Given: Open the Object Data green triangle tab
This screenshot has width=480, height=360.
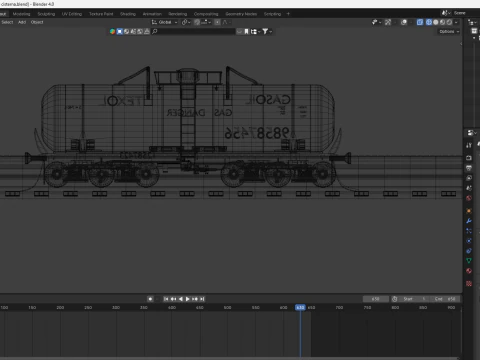Looking at the screenshot, I should click(469, 261).
